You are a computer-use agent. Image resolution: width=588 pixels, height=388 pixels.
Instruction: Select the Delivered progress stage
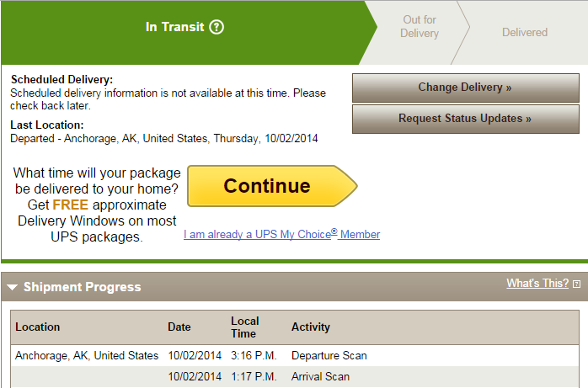525,32
